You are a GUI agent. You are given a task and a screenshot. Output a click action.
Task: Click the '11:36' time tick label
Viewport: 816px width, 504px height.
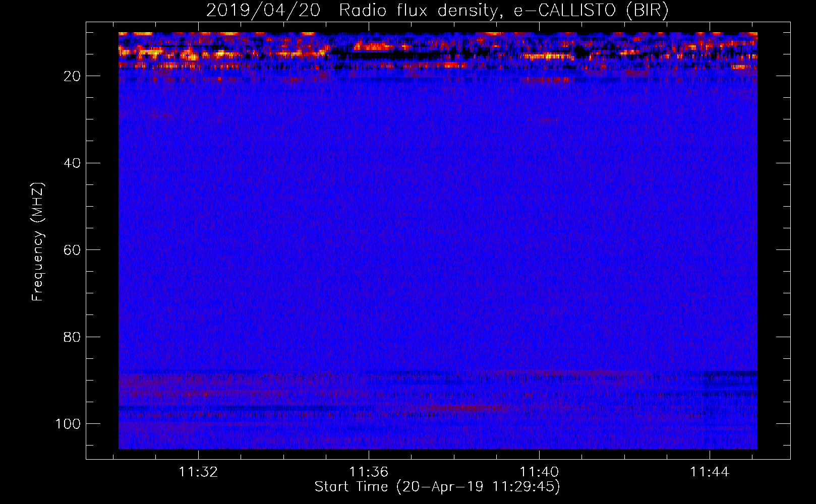(x=369, y=472)
